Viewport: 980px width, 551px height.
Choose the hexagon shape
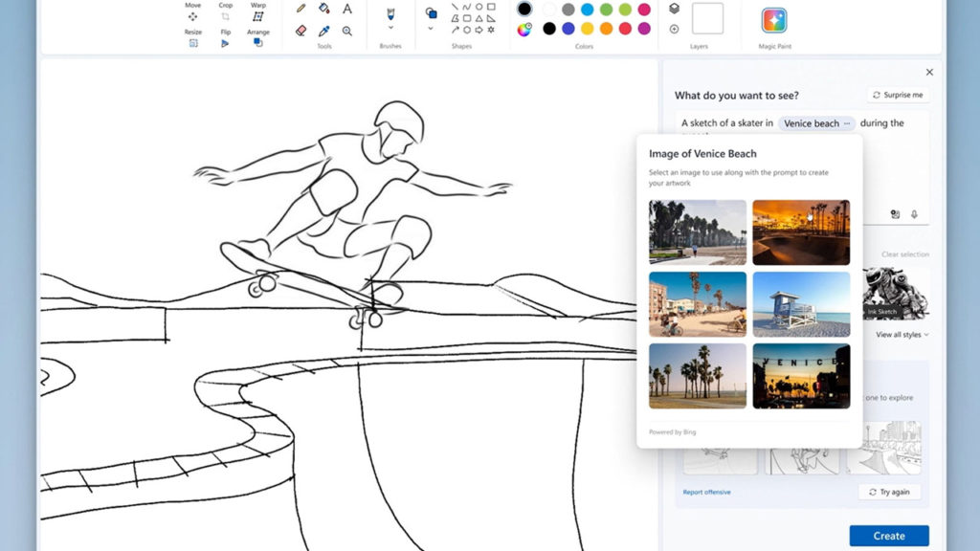point(467,30)
